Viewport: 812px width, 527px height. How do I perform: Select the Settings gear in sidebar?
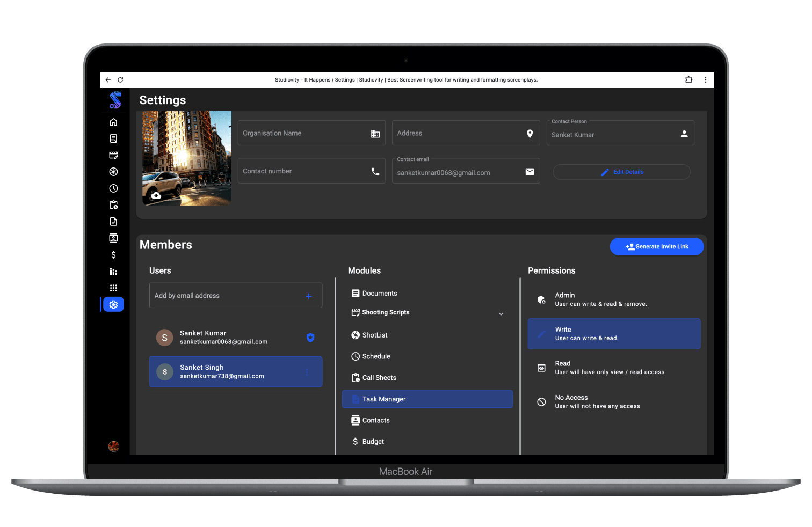pos(113,305)
